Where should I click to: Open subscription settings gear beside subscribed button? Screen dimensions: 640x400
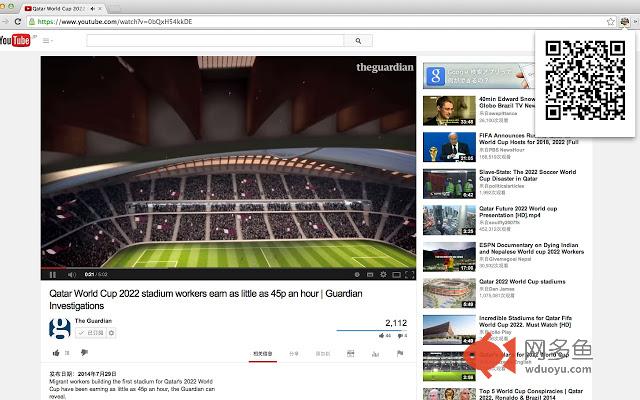coord(111,333)
